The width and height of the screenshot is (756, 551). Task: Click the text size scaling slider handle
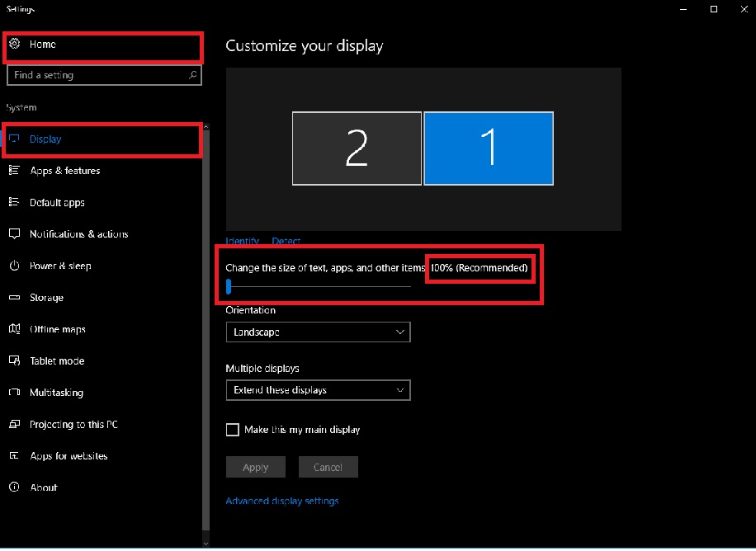click(229, 286)
